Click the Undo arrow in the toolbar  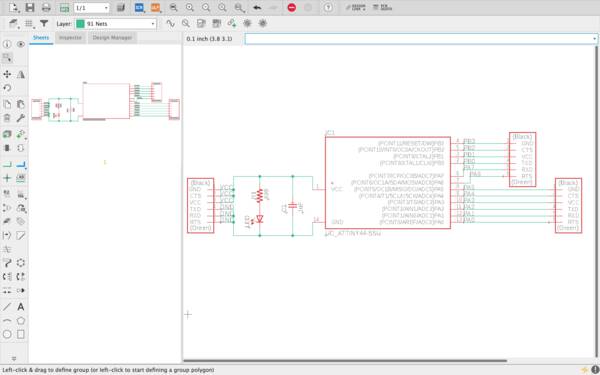[x=257, y=7]
